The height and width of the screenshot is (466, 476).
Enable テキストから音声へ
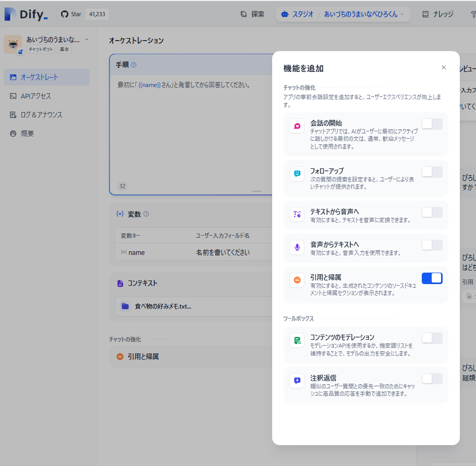click(432, 213)
